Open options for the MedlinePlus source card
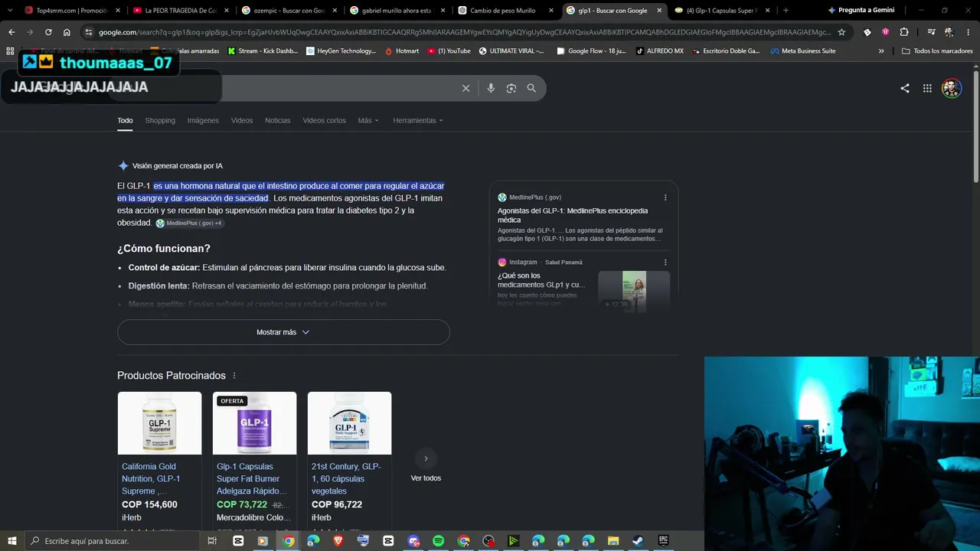Viewport: 980px width, 551px height. coord(665,197)
